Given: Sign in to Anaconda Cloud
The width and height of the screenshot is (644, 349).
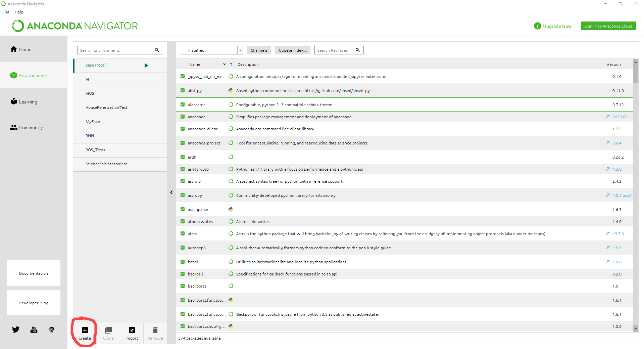Looking at the screenshot, I should [x=608, y=26].
